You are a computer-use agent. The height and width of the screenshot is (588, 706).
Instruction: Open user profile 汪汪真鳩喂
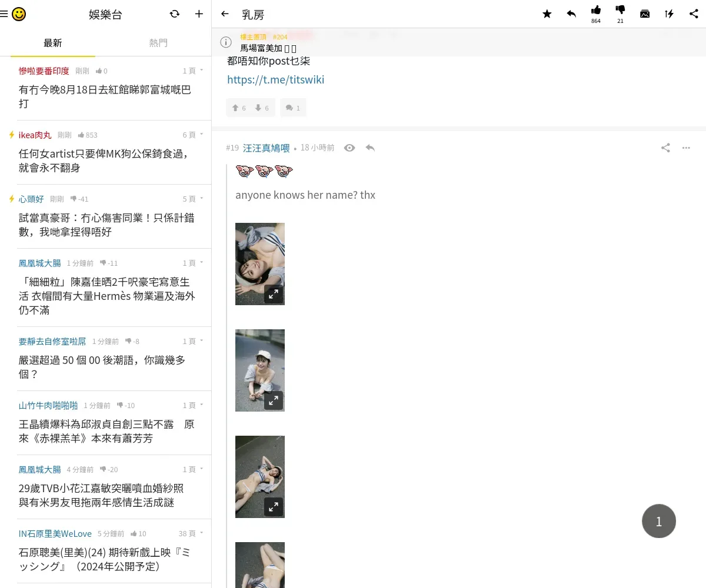[x=267, y=148]
